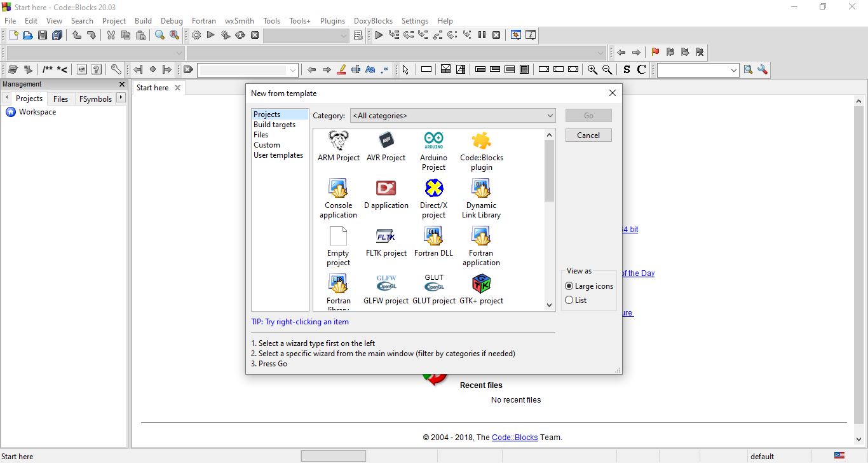Screen dimensions: 868x463
Task: Click the New file toolbar icon
Action: coord(13,36)
